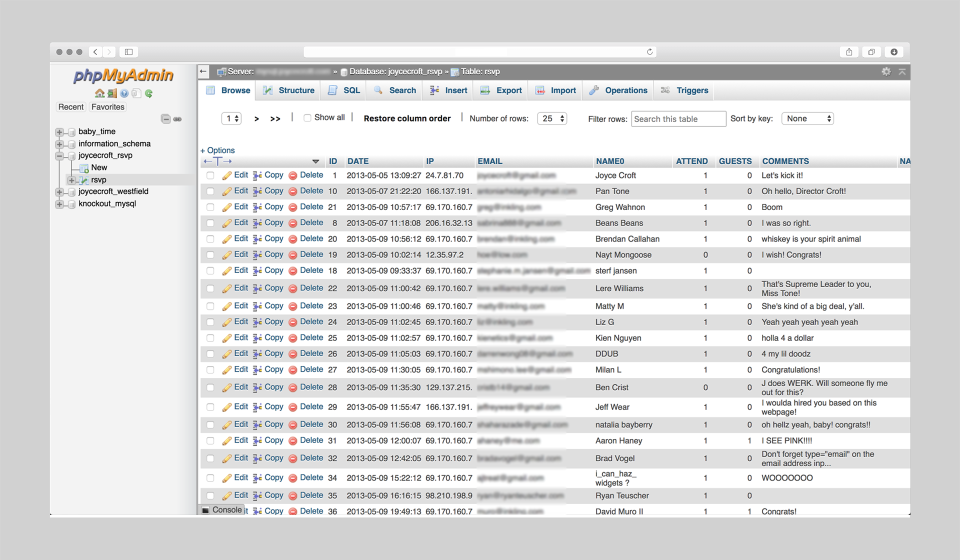Viewport: 960px width, 560px height.
Task: Expand the joycecroft_westfield tree node
Action: [x=59, y=192]
